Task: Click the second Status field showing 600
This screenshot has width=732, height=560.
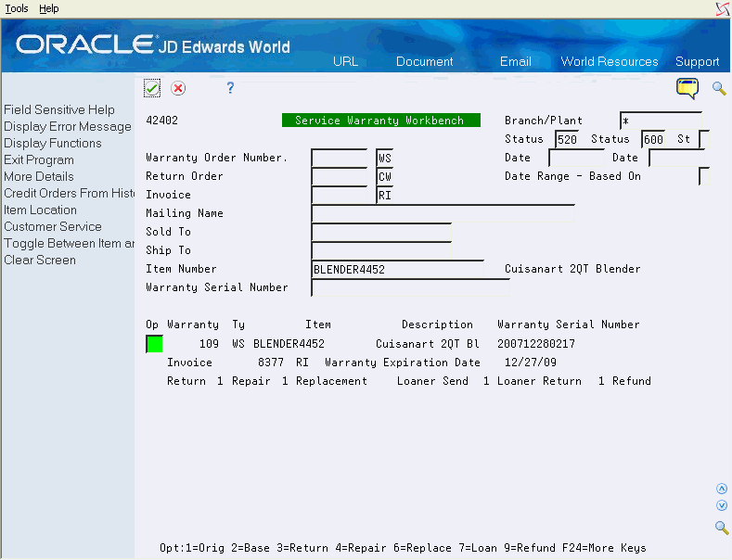Action: [x=653, y=139]
